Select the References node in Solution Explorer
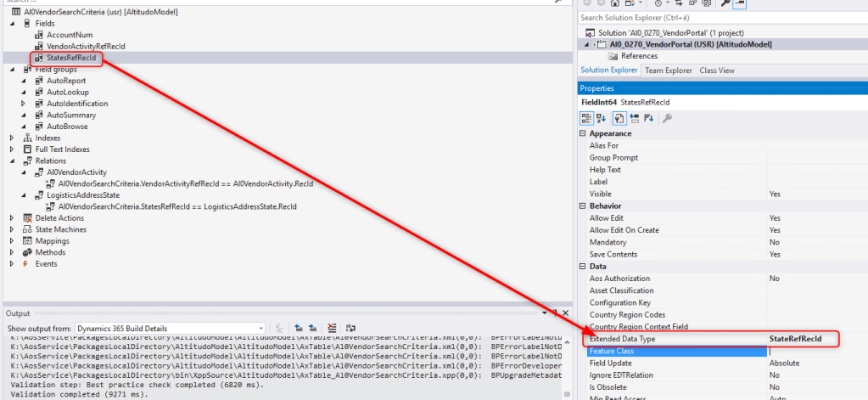868x400 pixels. [x=639, y=56]
